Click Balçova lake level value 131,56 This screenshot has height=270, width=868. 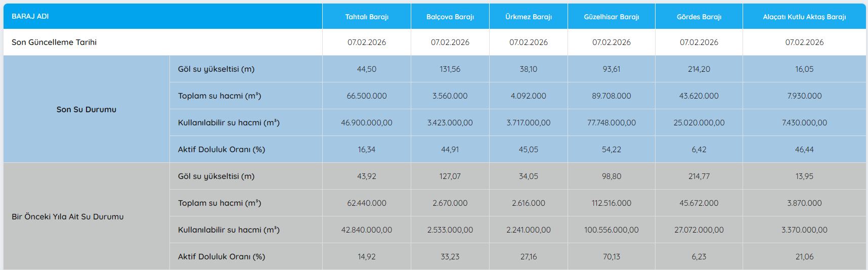450,69
